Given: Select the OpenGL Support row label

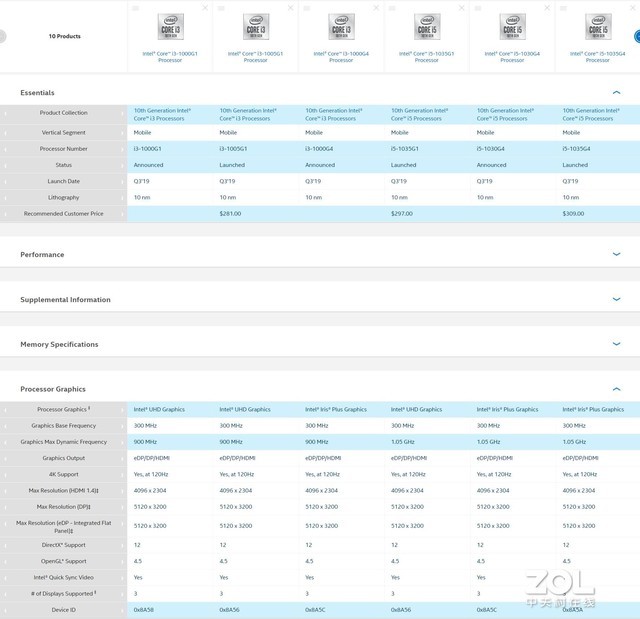Looking at the screenshot, I should pyautogui.click(x=63, y=561).
